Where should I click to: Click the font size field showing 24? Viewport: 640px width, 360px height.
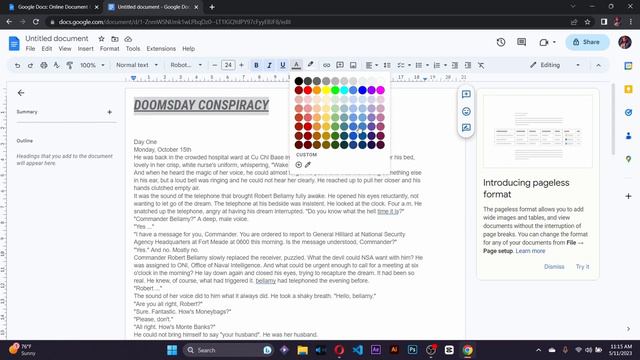point(228,65)
